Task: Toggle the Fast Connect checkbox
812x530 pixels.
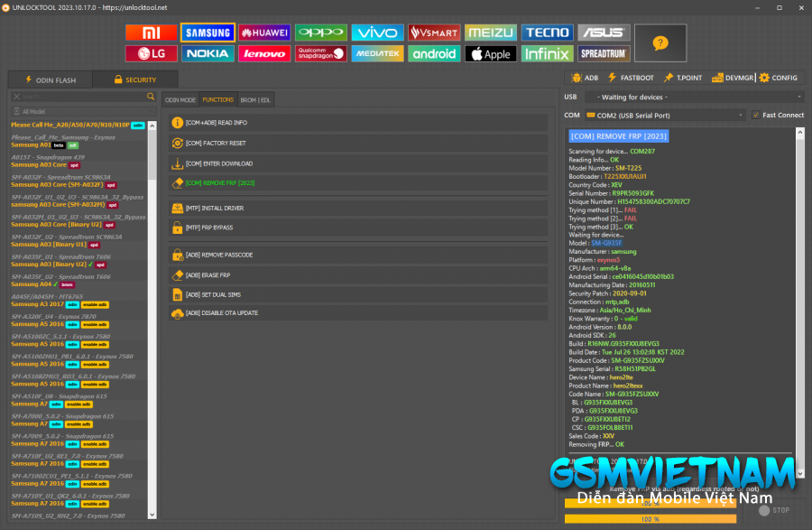Action: [756, 115]
